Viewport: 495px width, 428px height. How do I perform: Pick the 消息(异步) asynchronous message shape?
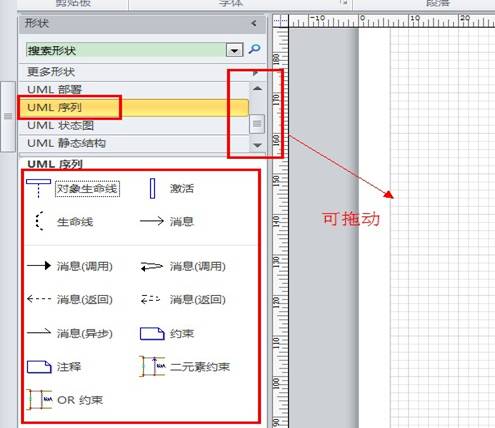(39, 332)
